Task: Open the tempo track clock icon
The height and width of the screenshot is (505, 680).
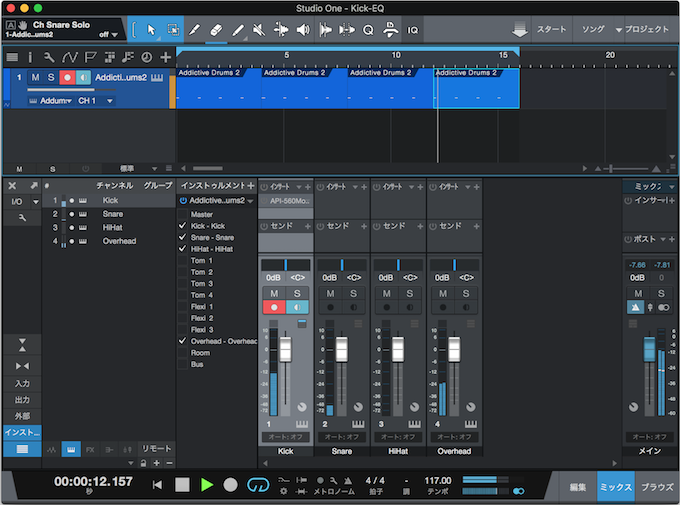Action: (147, 57)
